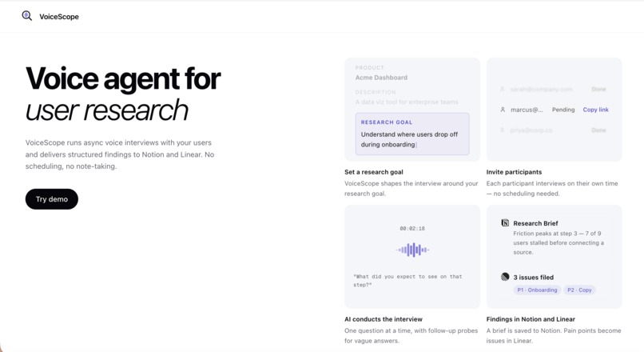Click the marcus@ participant email
The height and width of the screenshot is (352, 644).
tap(527, 110)
